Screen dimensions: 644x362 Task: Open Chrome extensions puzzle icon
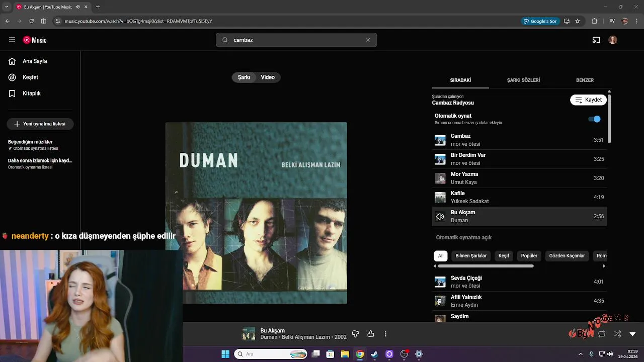click(595, 21)
